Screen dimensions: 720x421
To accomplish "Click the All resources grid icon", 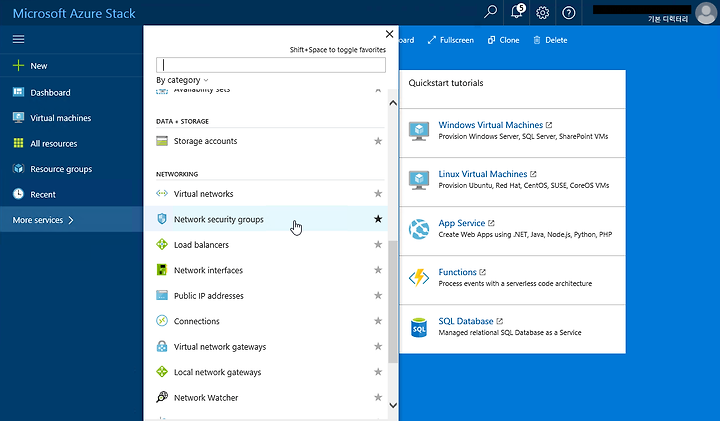I will (x=18, y=143).
